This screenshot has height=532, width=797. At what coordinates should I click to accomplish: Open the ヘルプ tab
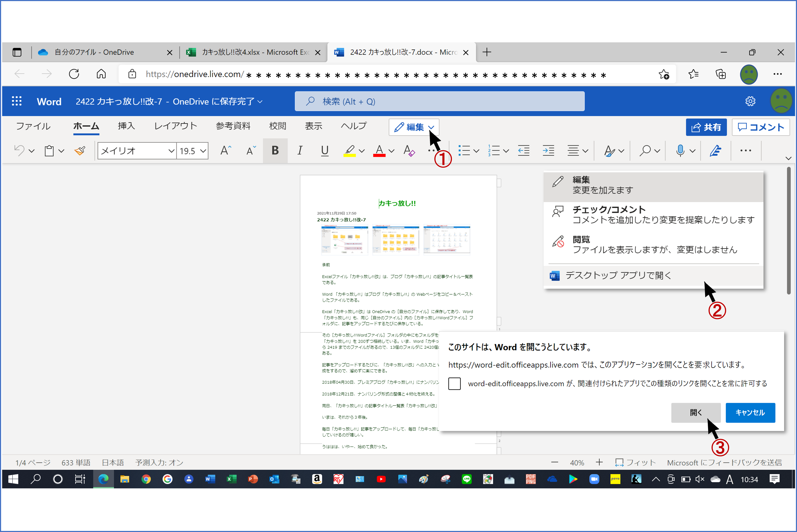pyautogui.click(x=354, y=126)
